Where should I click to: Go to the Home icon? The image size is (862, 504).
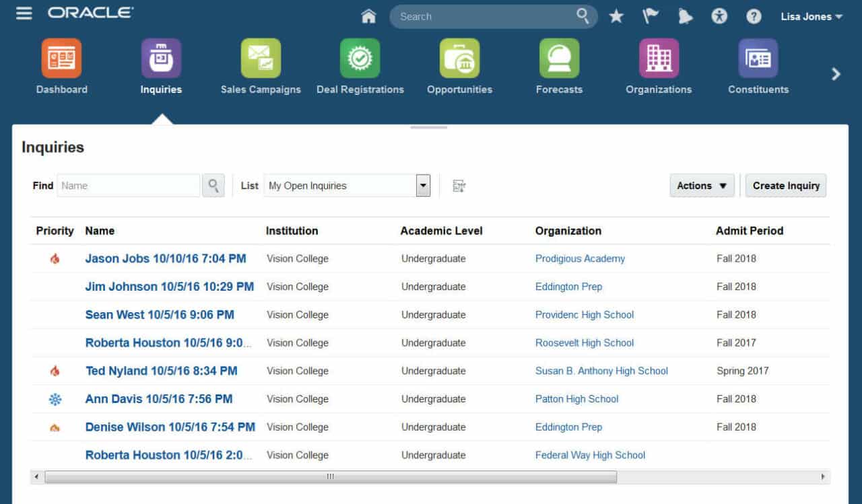(368, 16)
